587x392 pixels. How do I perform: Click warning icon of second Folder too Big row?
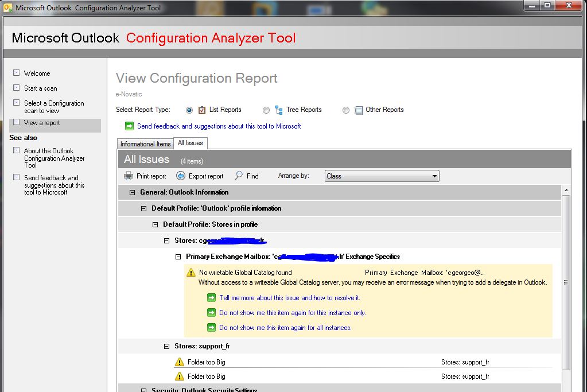[x=180, y=376]
